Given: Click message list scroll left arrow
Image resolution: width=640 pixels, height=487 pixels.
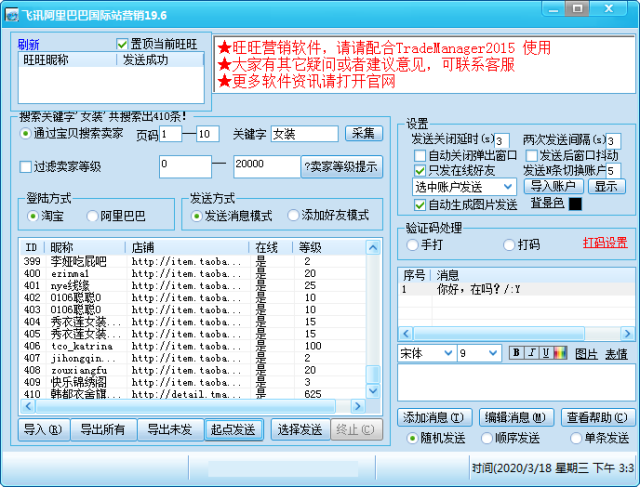Looking at the screenshot, I should point(405,334).
